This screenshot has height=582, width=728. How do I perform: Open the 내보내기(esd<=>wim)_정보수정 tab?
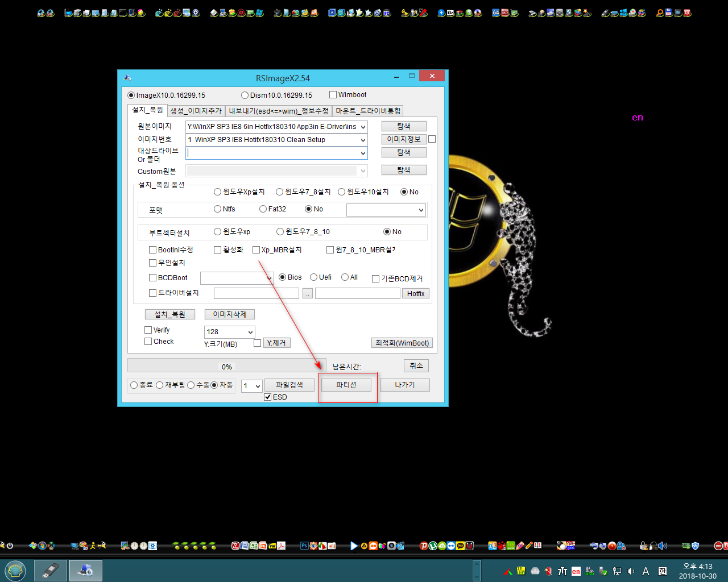click(279, 111)
